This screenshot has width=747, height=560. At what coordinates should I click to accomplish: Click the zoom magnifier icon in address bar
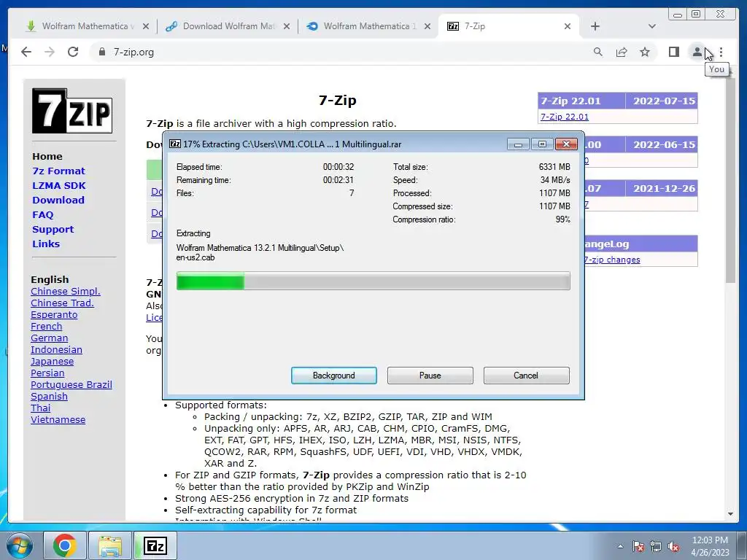coord(598,52)
